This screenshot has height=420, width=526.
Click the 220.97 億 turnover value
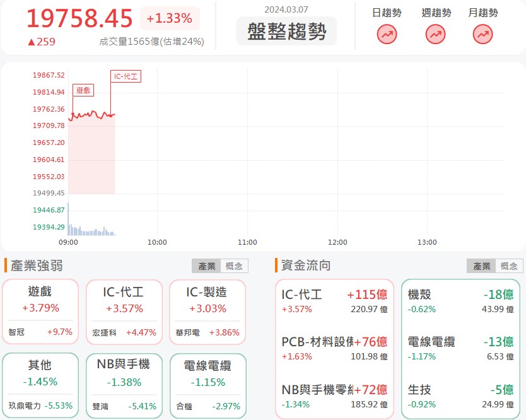369,309
